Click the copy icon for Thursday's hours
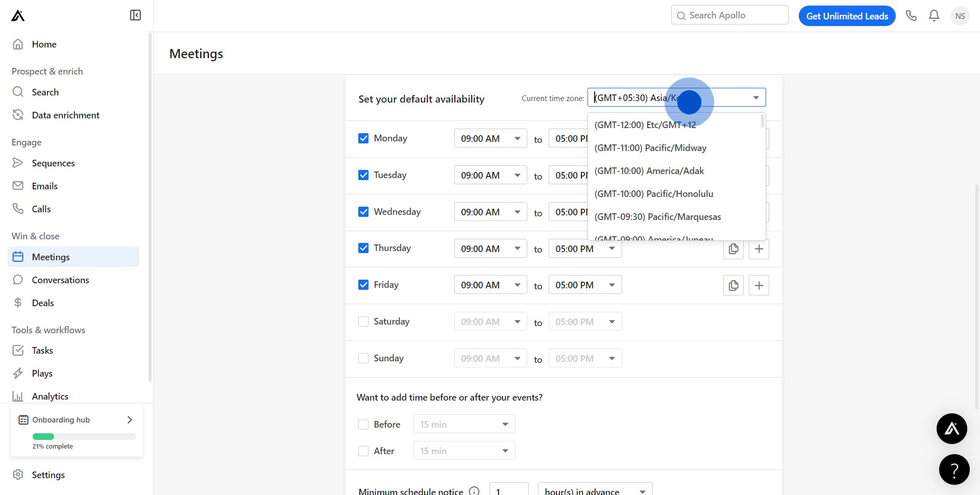 coord(733,249)
